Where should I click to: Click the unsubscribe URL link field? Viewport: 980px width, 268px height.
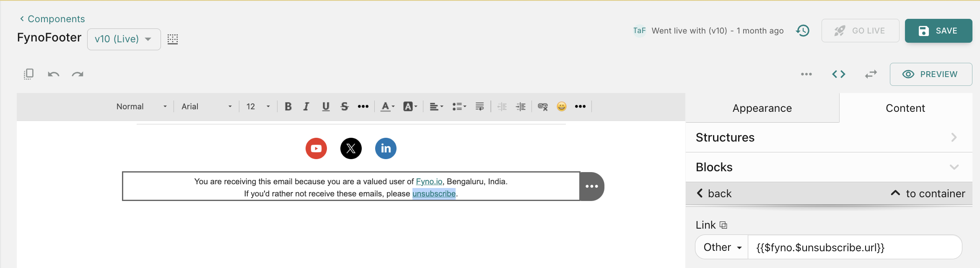click(853, 247)
